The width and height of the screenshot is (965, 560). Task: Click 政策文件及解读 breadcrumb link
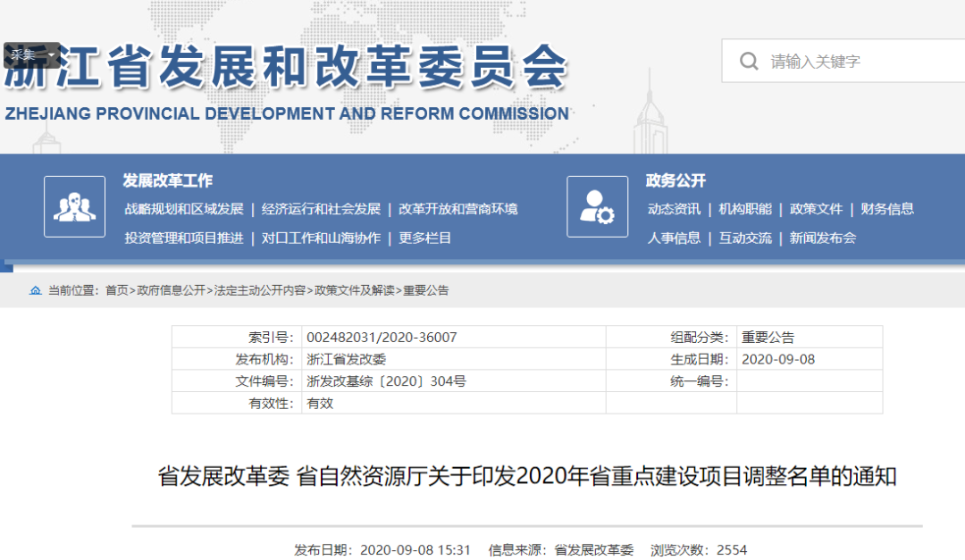[355, 290]
